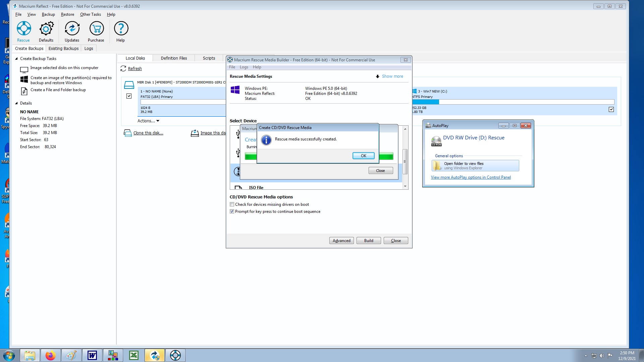
Task: Toggle Check for devices missing drivers on boot
Action: point(232,204)
